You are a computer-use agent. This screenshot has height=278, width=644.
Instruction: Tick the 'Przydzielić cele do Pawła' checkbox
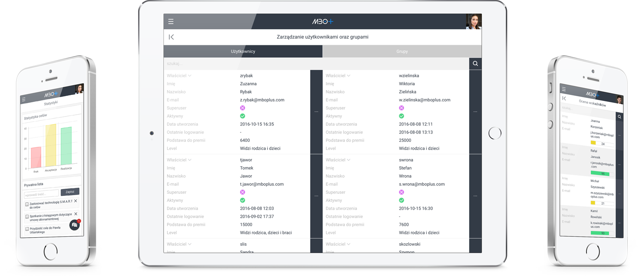click(27, 229)
